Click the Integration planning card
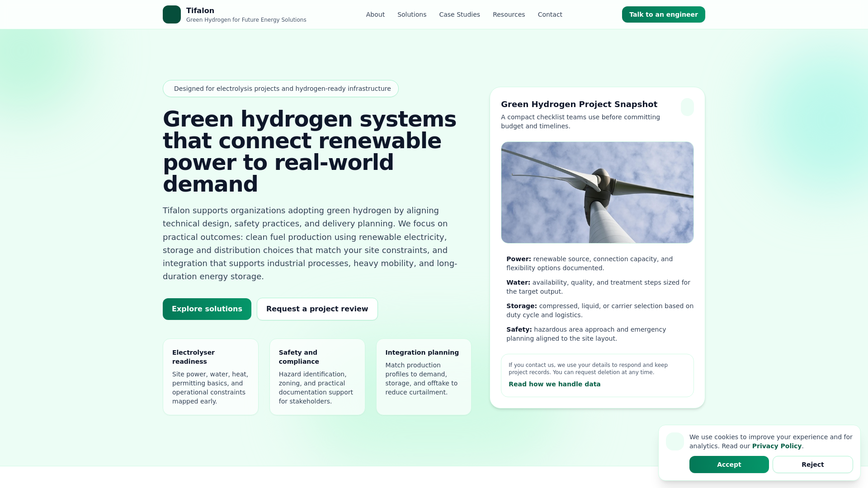 point(424,377)
